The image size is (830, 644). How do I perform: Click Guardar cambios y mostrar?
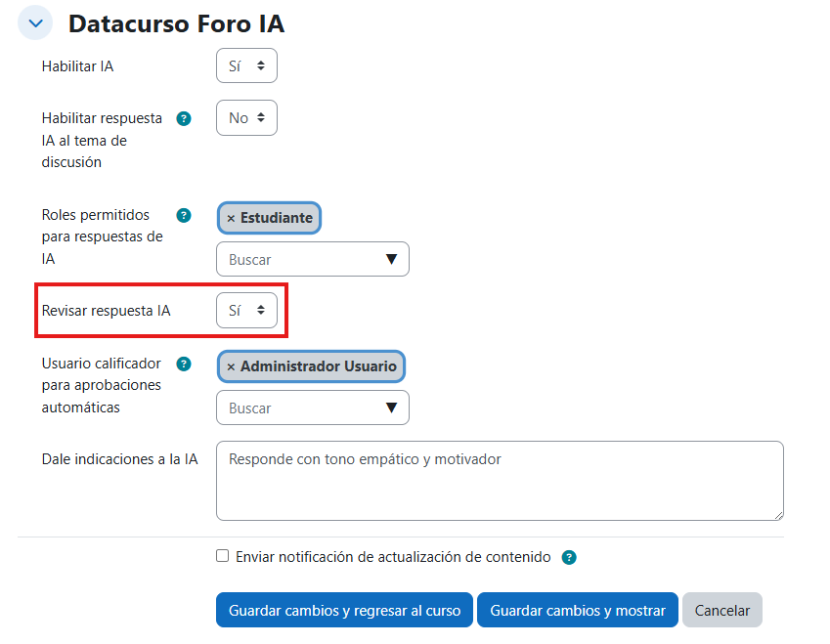coord(577,610)
